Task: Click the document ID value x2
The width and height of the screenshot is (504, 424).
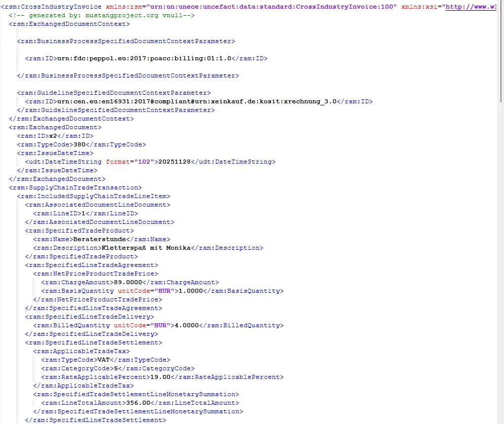Action: pyautogui.click(x=53, y=136)
